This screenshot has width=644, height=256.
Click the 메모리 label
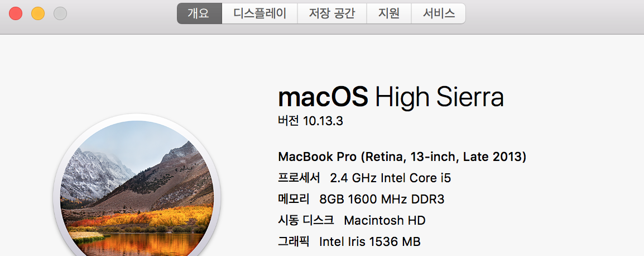[x=294, y=199]
